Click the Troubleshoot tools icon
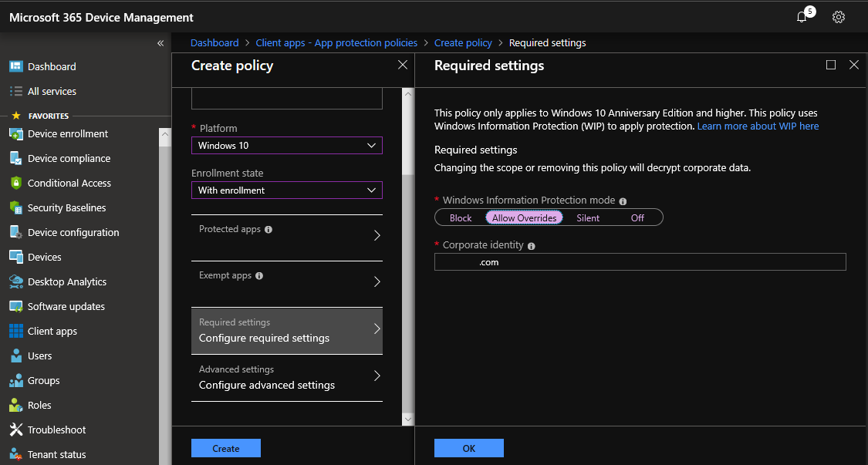 (x=16, y=430)
